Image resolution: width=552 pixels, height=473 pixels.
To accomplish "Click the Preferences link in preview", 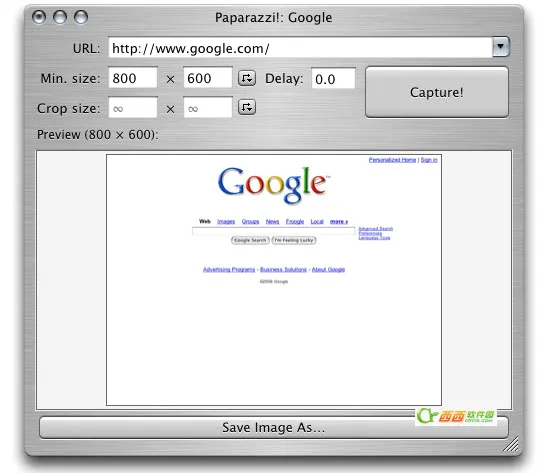I will 370,233.
